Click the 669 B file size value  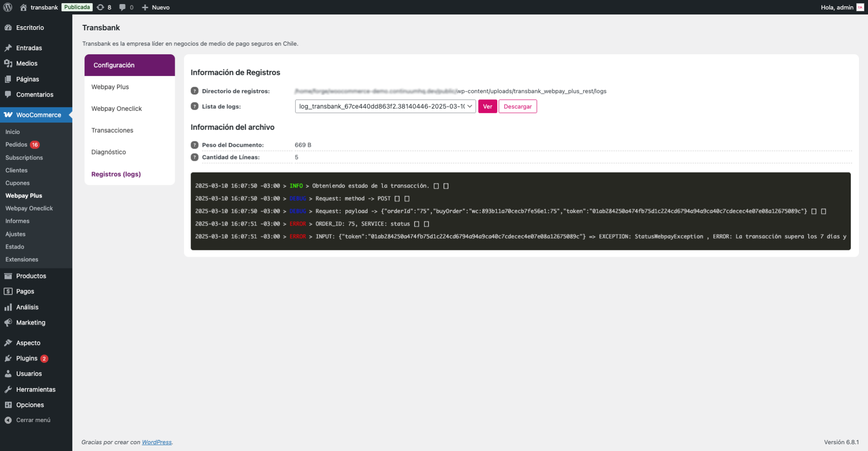click(303, 145)
